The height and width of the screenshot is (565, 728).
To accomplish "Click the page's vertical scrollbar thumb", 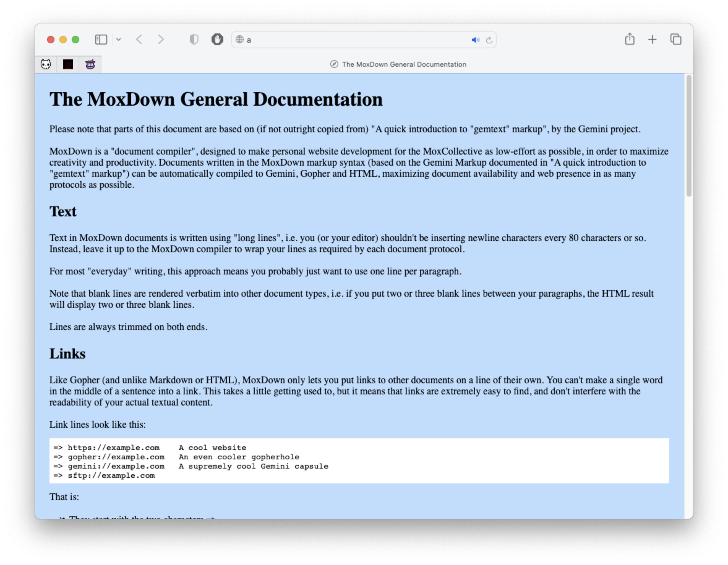I will [689, 136].
